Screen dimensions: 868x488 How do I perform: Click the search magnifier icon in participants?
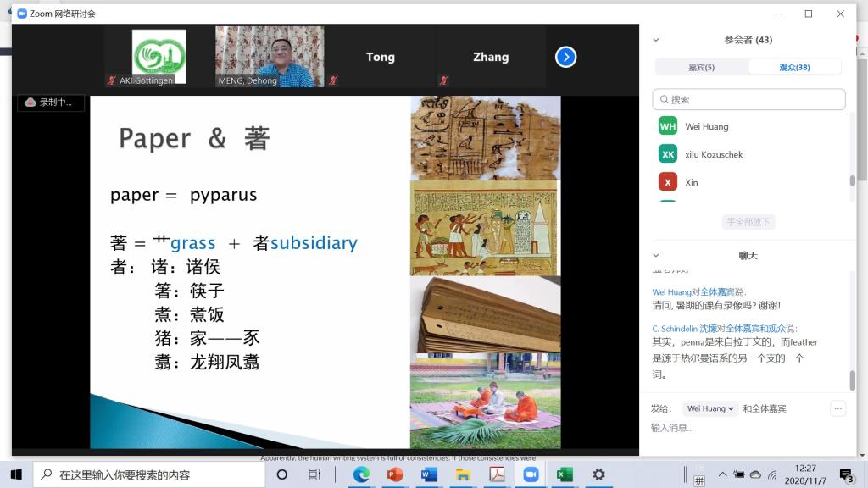[664, 100]
